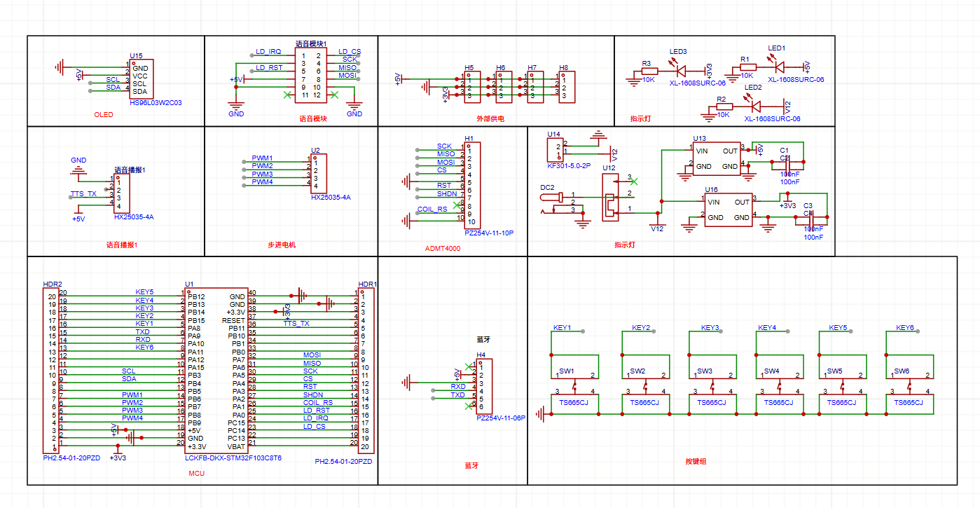Select resistor R1 symbol
Screen dimensions: 980x508
tap(747, 67)
